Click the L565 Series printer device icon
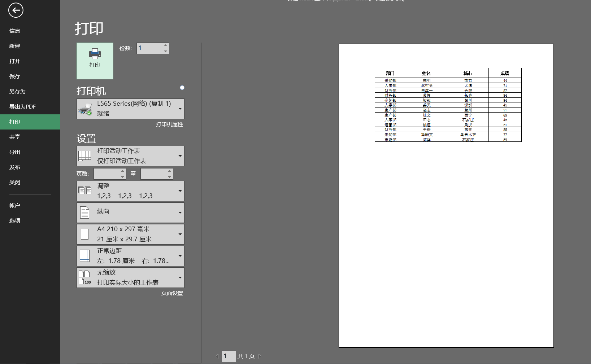 85,109
